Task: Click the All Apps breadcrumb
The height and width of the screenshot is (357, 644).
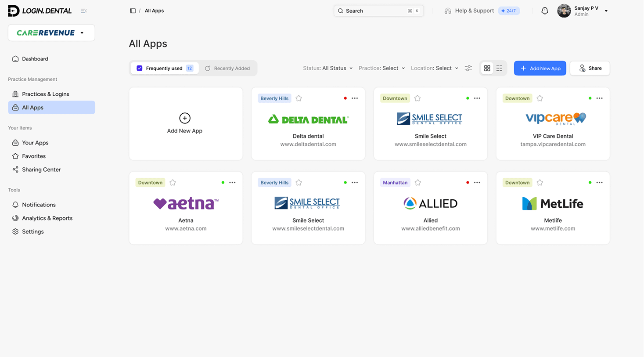Action: (154, 11)
